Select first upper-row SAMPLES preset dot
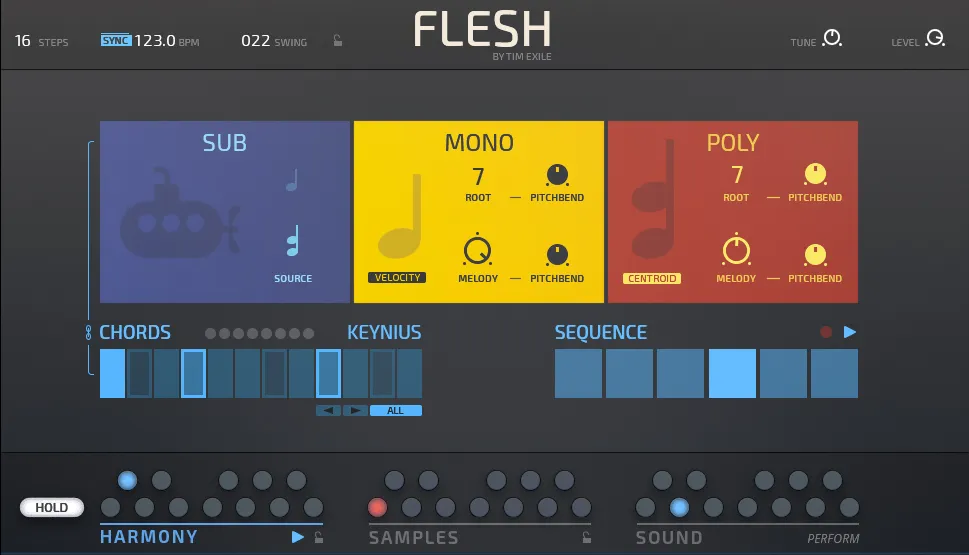 (394, 480)
